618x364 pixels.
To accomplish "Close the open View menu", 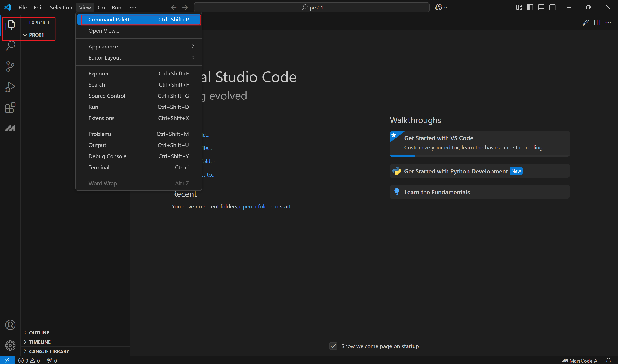I will pos(85,7).
